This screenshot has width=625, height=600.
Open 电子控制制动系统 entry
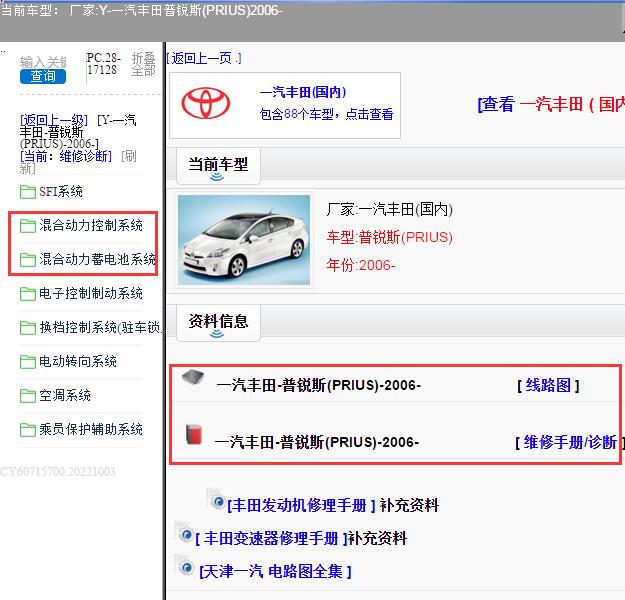coord(91,294)
